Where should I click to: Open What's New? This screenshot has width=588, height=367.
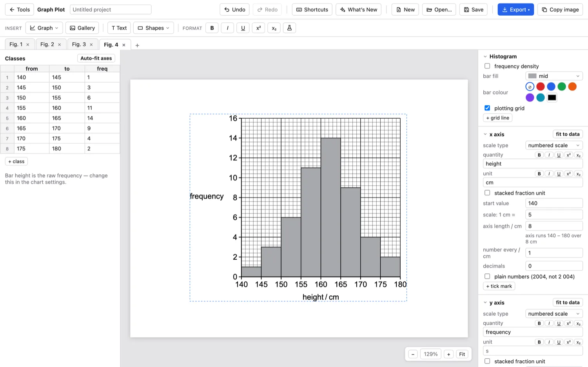358,9
